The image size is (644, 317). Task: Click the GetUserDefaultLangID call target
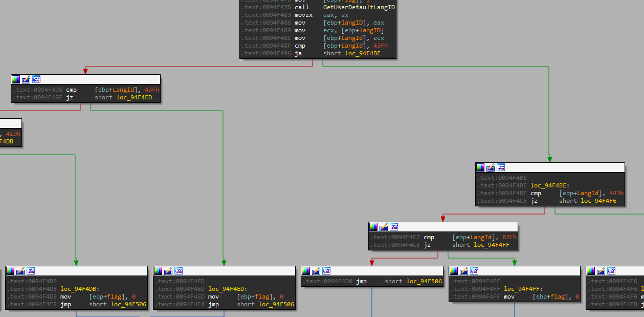tap(359, 7)
